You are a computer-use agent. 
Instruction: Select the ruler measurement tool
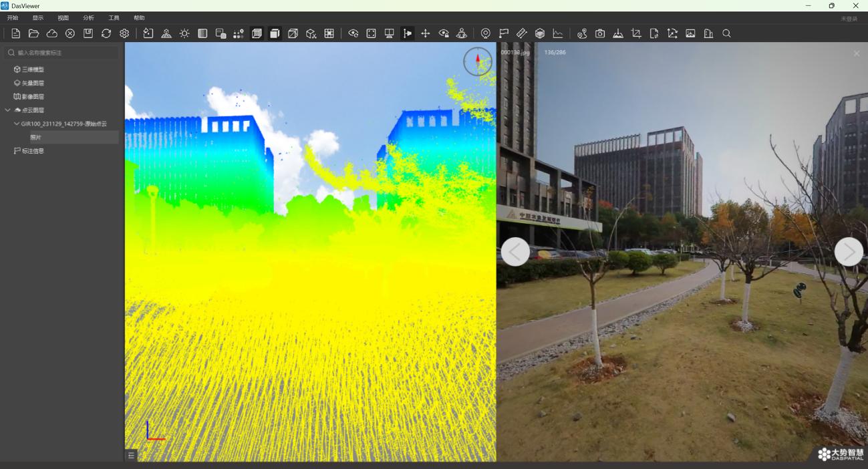coord(522,33)
